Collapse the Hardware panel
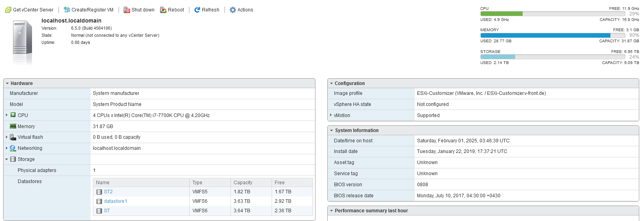Screen dimensions: 644x221 pyautogui.click(x=7, y=83)
